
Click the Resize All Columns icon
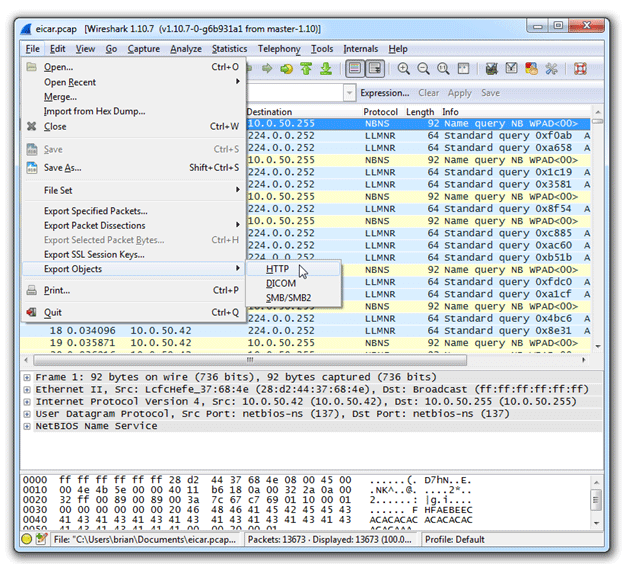tap(463, 69)
